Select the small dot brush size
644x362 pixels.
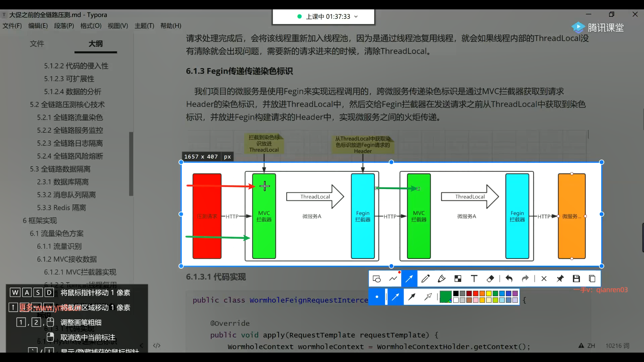(x=377, y=297)
